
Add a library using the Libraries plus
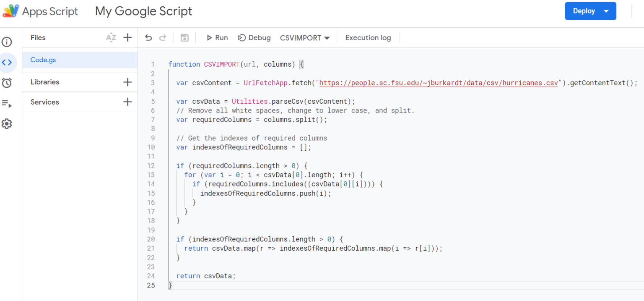coord(127,82)
